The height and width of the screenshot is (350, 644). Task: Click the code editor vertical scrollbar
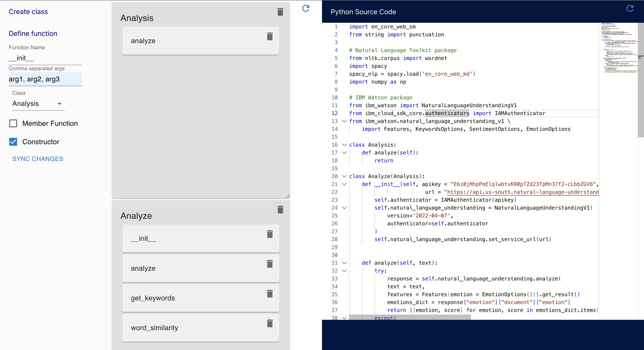[x=641, y=80]
